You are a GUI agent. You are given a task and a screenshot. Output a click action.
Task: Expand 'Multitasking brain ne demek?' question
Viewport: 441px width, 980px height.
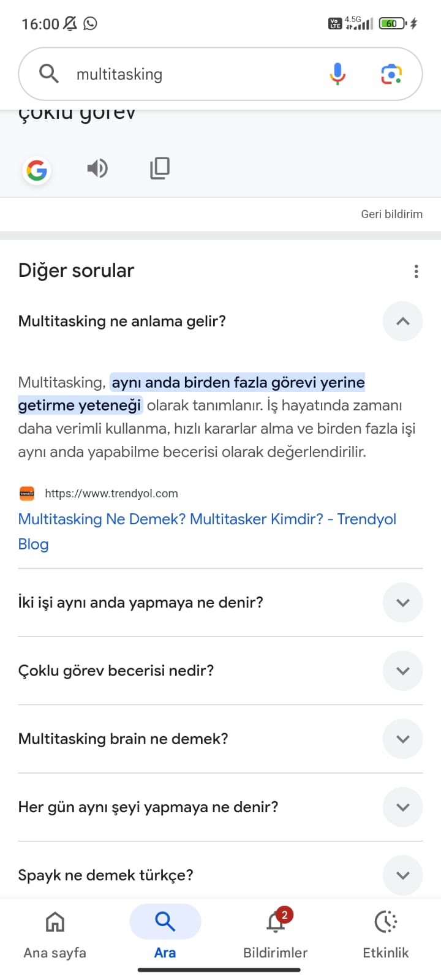(402, 739)
